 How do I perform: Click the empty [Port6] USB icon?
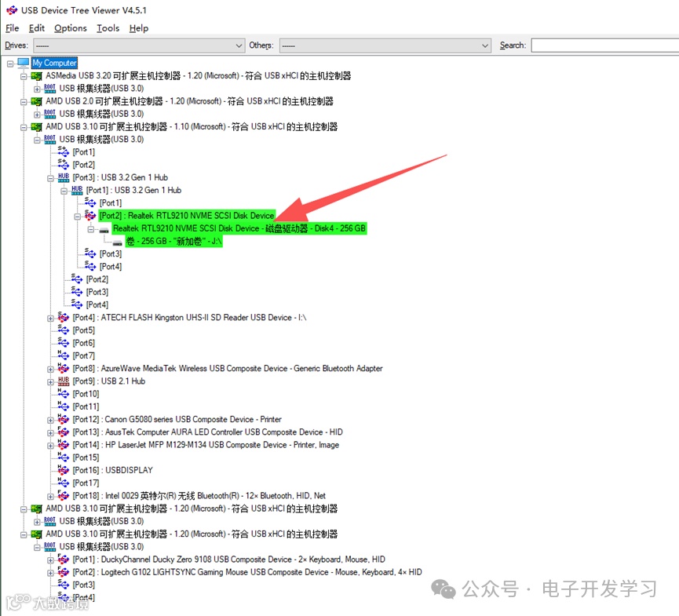coord(64,342)
